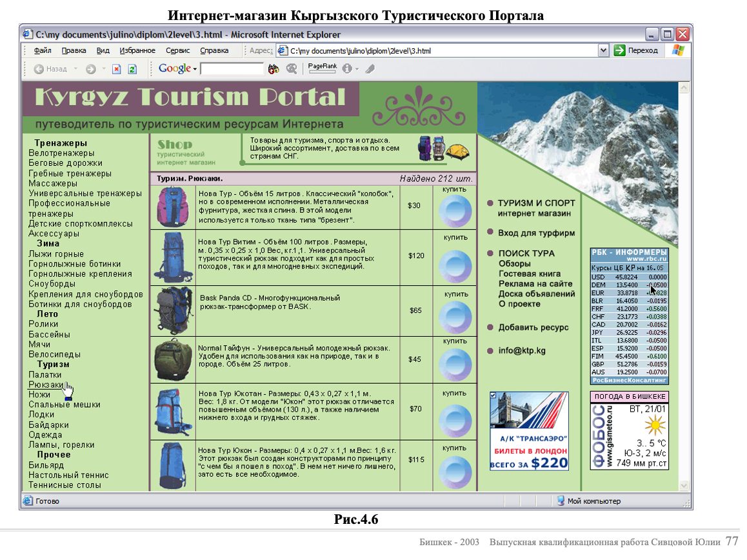Click the USD 45.8224 exchange rate row
Screen dimensions: 747x560
pyautogui.click(x=630, y=277)
